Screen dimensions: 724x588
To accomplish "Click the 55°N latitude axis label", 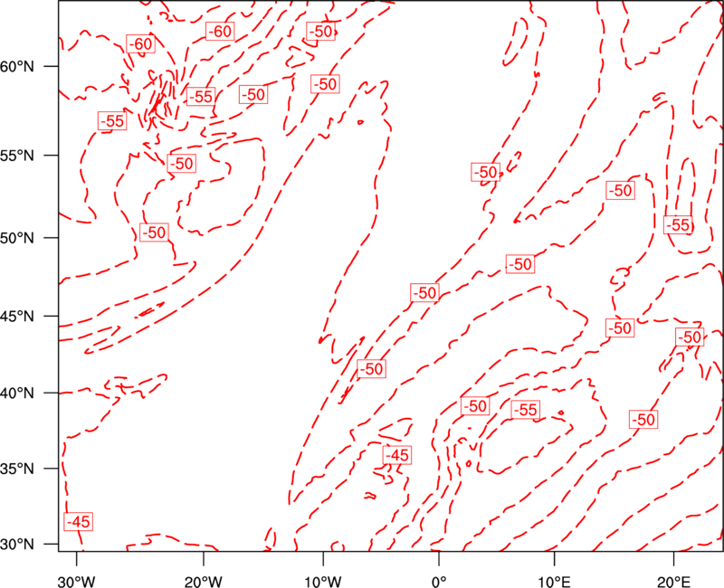I will click(x=17, y=156).
